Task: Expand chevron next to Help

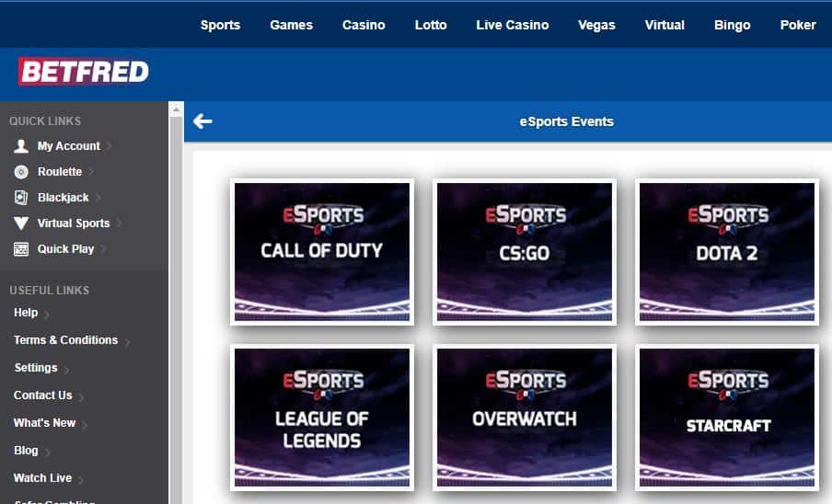Action: [x=47, y=315]
